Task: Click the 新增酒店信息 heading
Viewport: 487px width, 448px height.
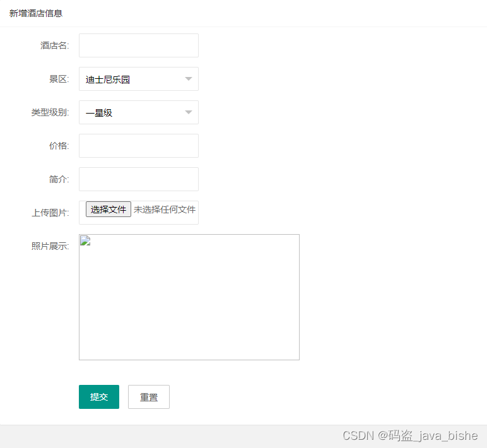Action: click(36, 13)
